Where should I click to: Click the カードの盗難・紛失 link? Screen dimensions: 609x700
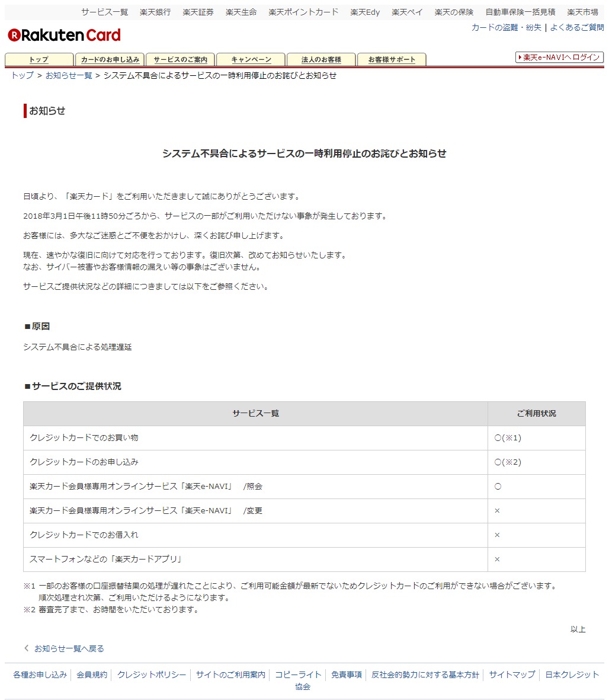[x=507, y=28]
